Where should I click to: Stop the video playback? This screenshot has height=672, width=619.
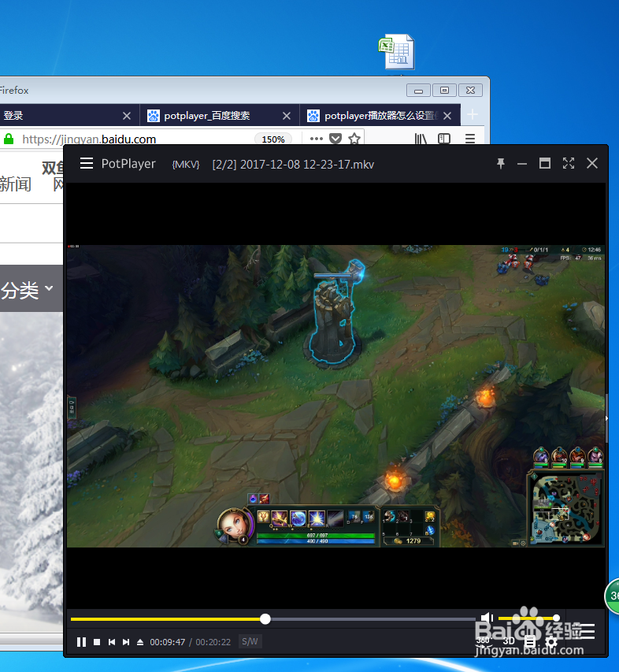[97, 641]
